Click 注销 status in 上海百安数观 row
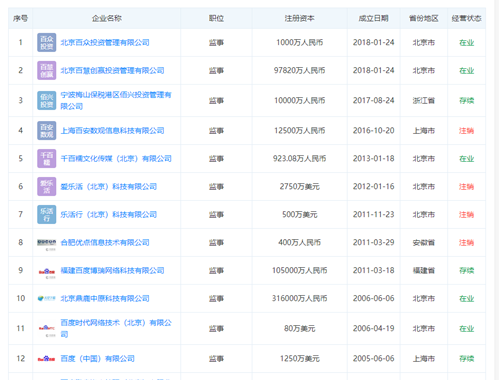Viewport: 500px width, 380px height. pyautogui.click(x=466, y=131)
